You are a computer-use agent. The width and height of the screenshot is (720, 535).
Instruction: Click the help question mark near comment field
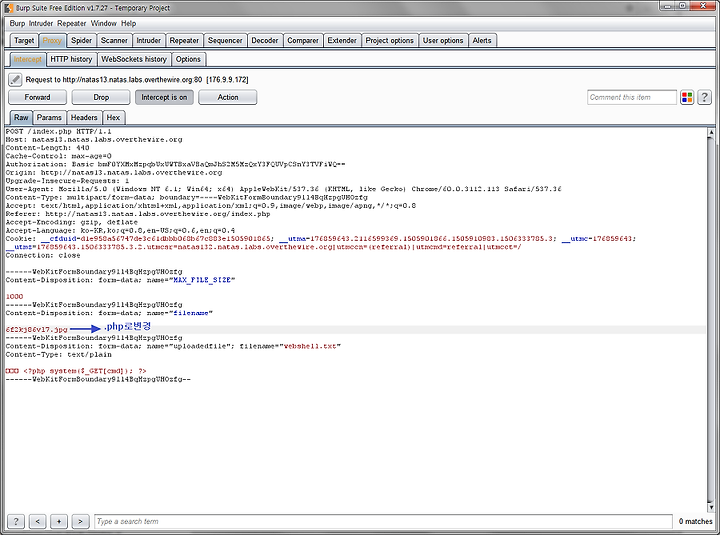704,97
